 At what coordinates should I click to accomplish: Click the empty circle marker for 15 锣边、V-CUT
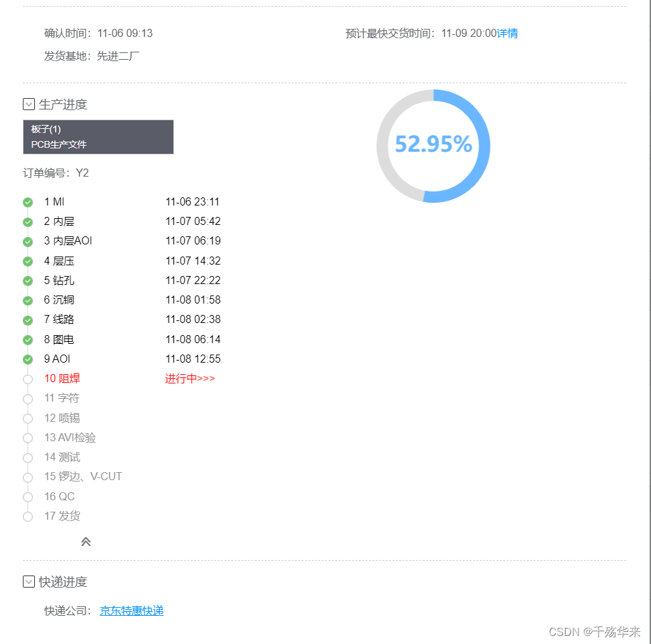28,477
